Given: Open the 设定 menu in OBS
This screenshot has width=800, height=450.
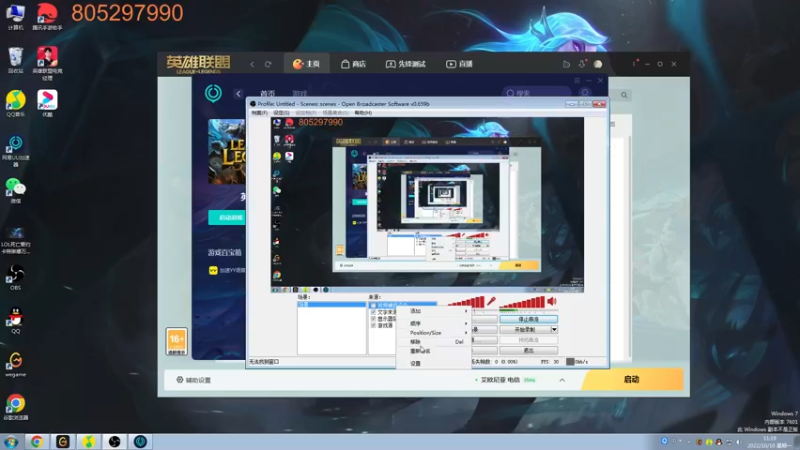Looking at the screenshot, I should (x=281, y=113).
